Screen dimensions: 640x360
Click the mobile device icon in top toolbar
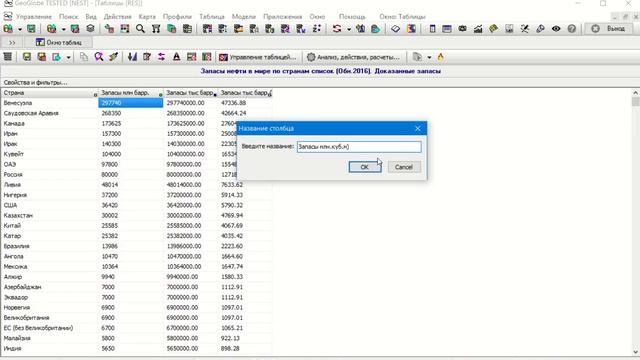coord(432,29)
